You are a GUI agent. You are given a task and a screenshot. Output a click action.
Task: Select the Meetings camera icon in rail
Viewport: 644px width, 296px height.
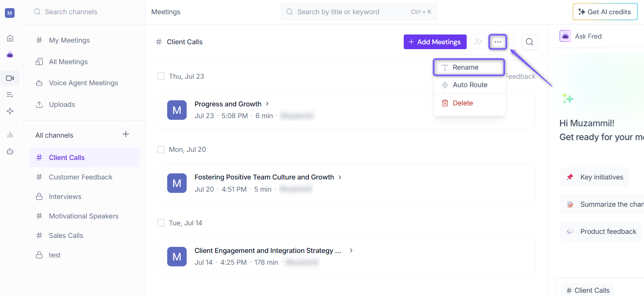pyautogui.click(x=10, y=78)
